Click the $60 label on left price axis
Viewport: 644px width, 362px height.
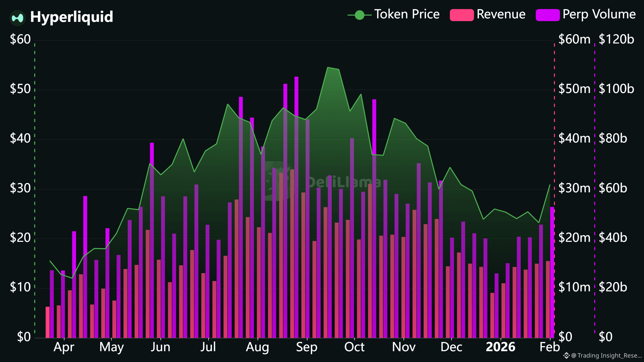point(20,39)
